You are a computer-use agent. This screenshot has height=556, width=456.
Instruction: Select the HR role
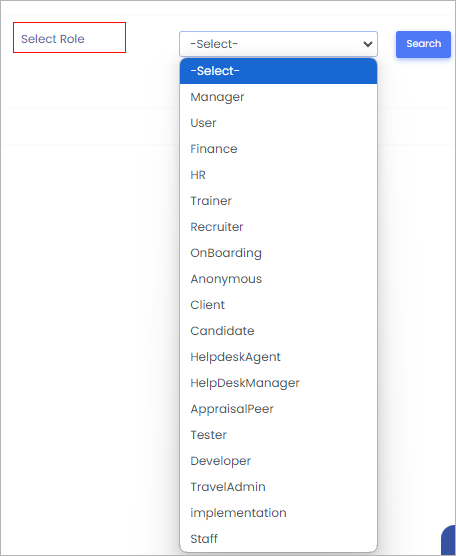278,175
